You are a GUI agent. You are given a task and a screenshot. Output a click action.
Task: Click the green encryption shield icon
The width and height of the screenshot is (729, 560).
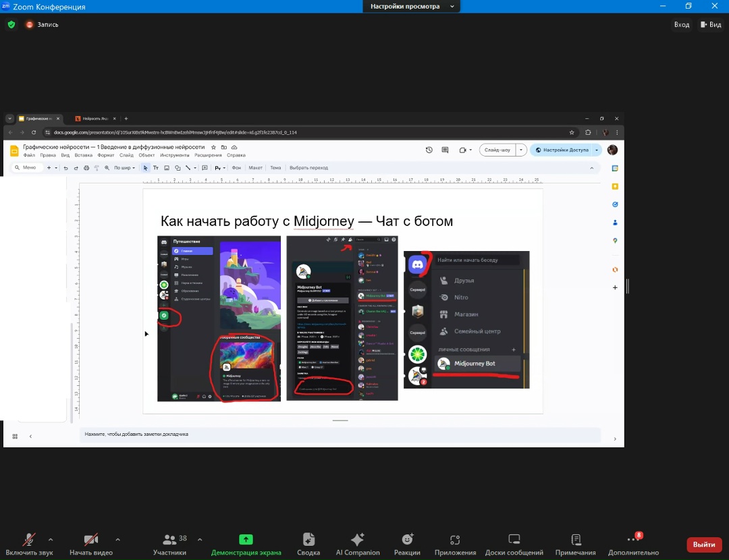tap(11, 25)
